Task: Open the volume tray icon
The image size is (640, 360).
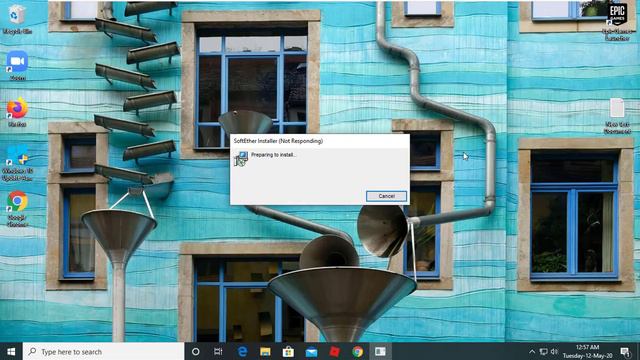Action: (554, 351)
